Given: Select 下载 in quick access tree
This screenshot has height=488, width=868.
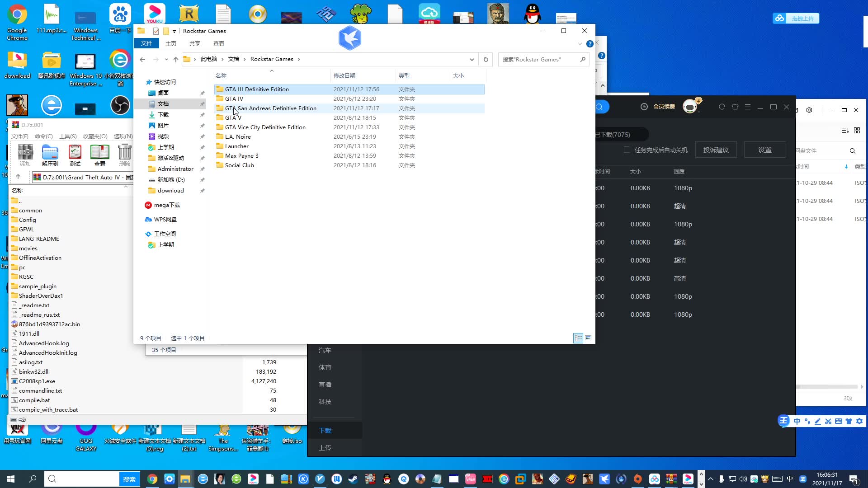Looking at the screenshot, I should point(163,115).
